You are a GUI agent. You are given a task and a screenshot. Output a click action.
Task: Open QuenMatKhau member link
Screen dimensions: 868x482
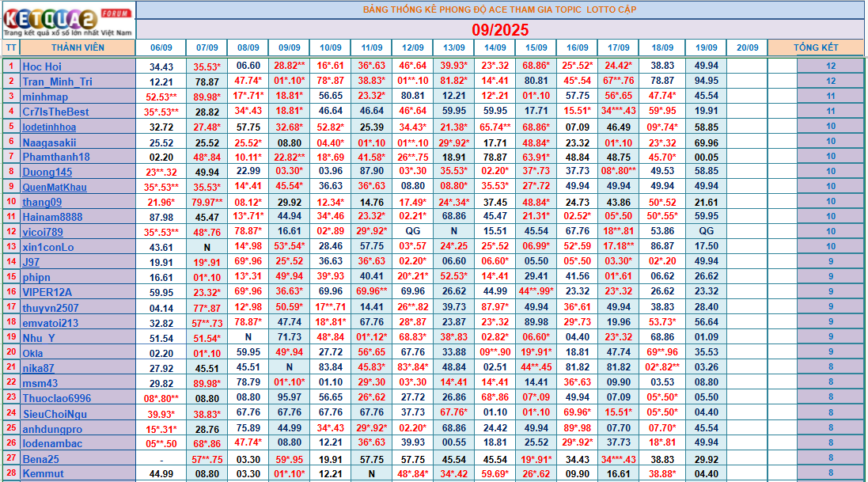pyautogui.click(x=55, y=187)
